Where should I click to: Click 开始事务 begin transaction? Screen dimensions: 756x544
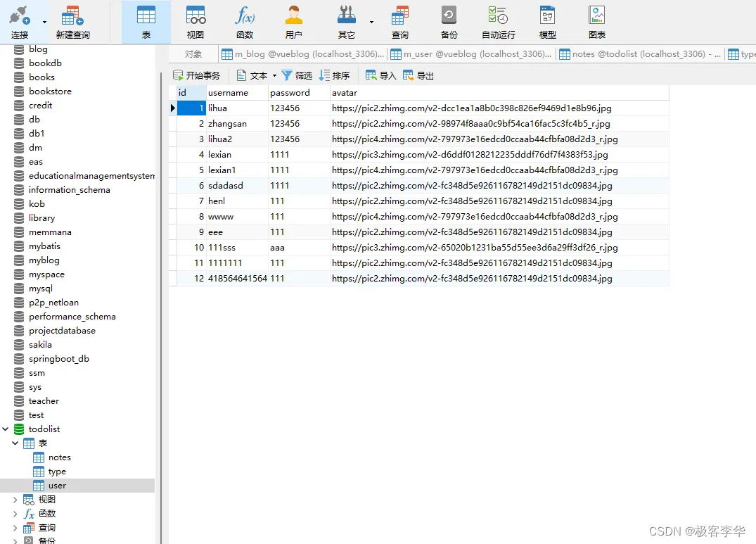click(196, 75)
